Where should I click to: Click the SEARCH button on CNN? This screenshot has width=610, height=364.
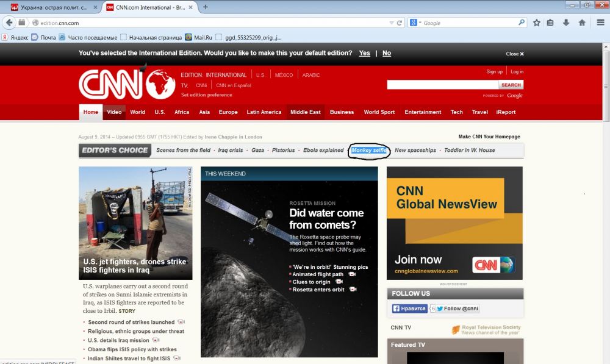pyautogui.click(x=511, y=85)
